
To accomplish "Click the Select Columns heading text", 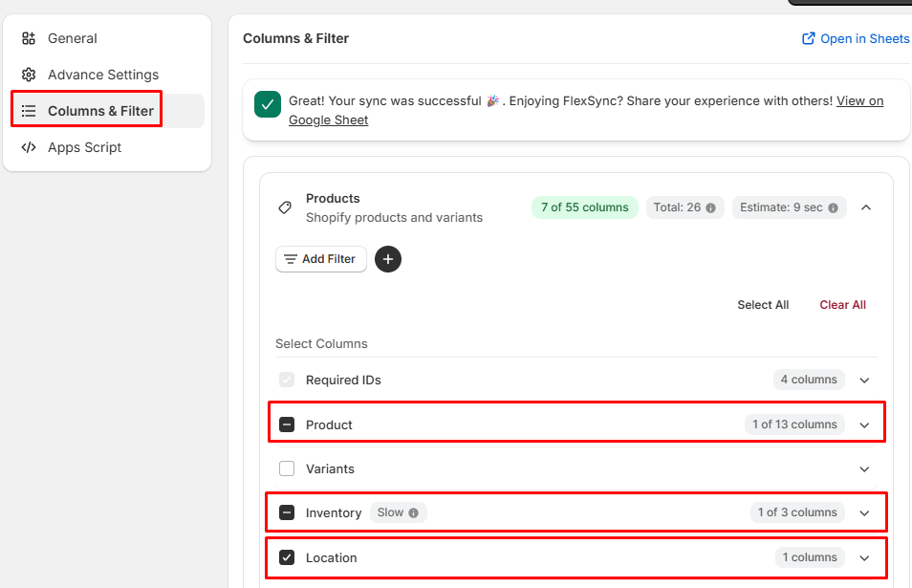I will point(321,344).
